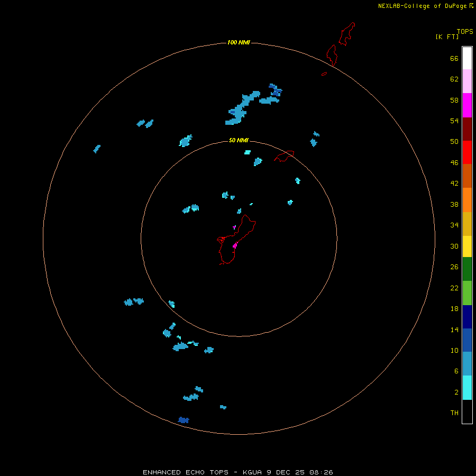Click the KGUA station identifier
The image size is (476, 476).
pos(252,472)
